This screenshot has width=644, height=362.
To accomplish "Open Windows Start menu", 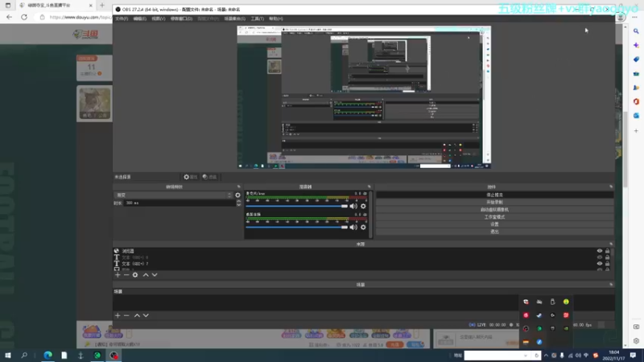I will point(8,355).
